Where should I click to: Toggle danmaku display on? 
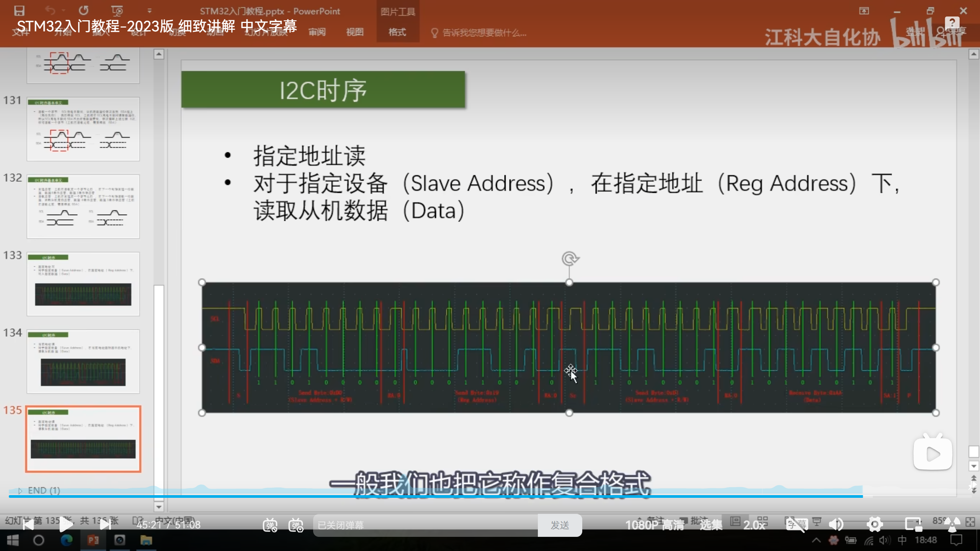pyautogui.click(x=270, y=525)
